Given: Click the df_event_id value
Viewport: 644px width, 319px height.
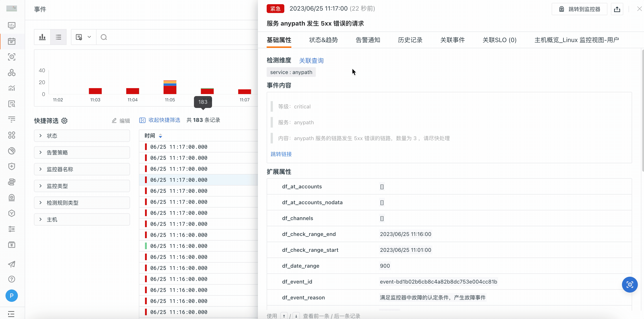Looking at the screenshot, I should point(438,282).
